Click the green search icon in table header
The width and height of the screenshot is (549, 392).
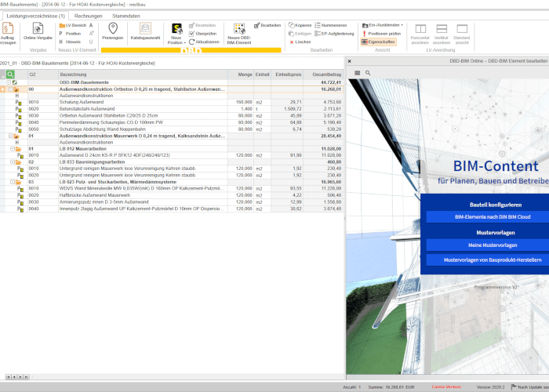(10, 74)
